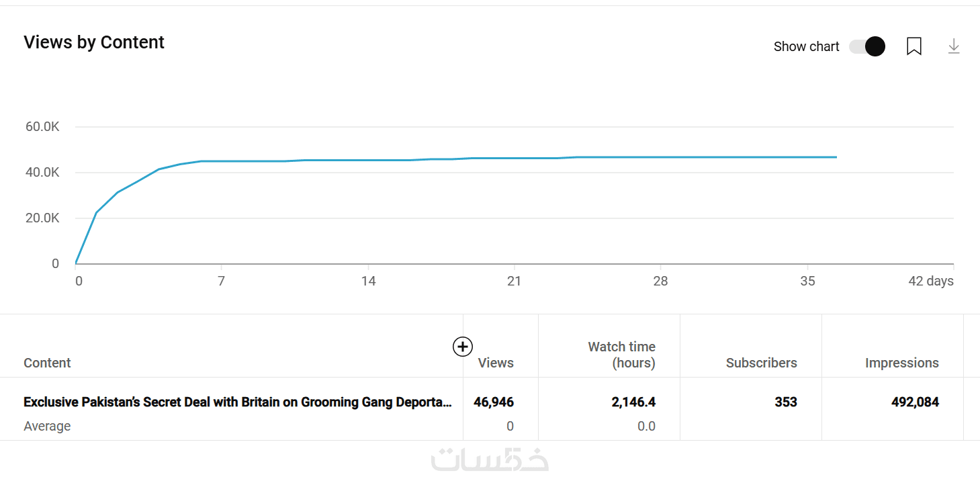Image resolution: width=980 pixels, height=481 pixels.
Task: Click the 2,146.4 watch time value
Action: (x=633, y=402)
